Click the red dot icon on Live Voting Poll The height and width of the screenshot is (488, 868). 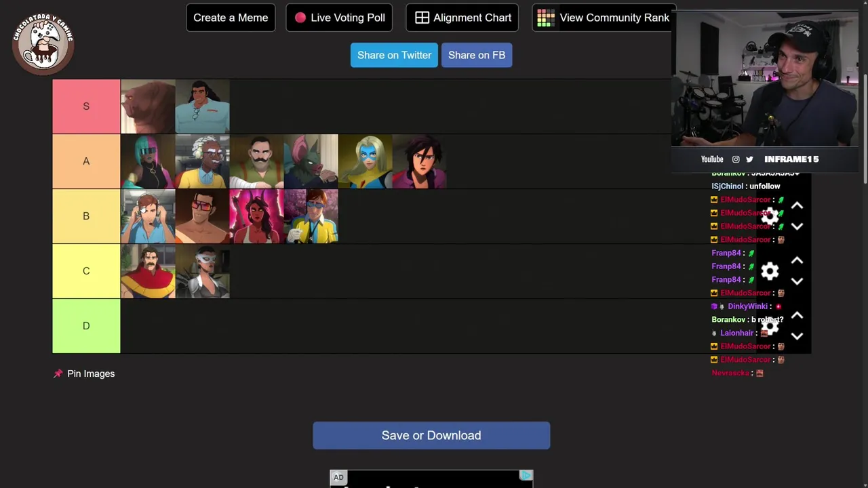pos(300,18)
